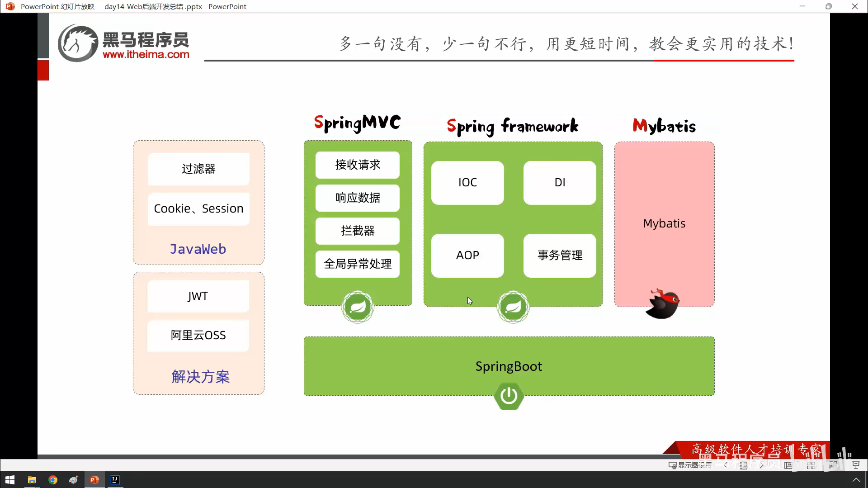Open File Explorer from the taskbar
This screenshot has width=868, height=488.
point(32,480)
